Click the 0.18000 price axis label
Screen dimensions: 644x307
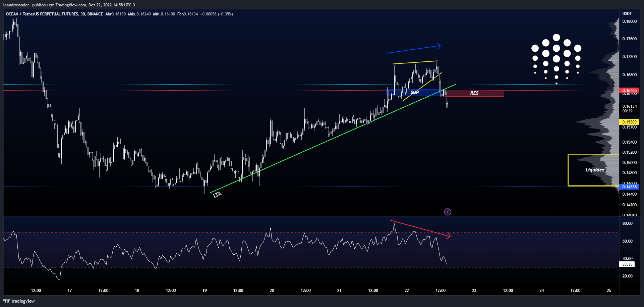coord(629,21)
